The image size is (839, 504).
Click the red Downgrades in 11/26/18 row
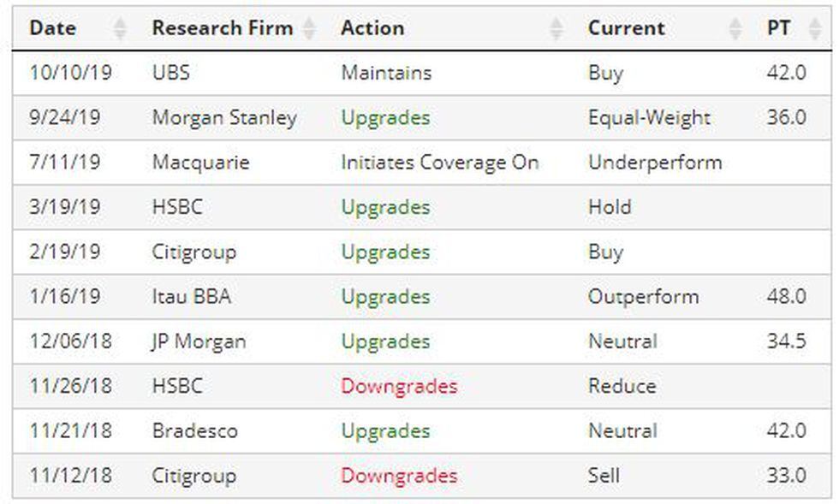click(399, 386)
